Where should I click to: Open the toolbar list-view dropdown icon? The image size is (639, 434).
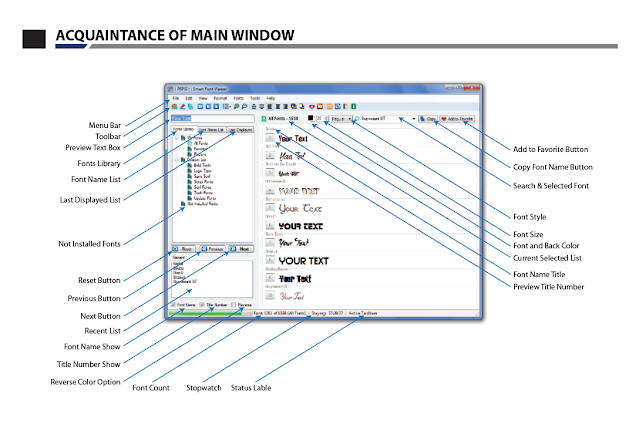click(227, 106)
